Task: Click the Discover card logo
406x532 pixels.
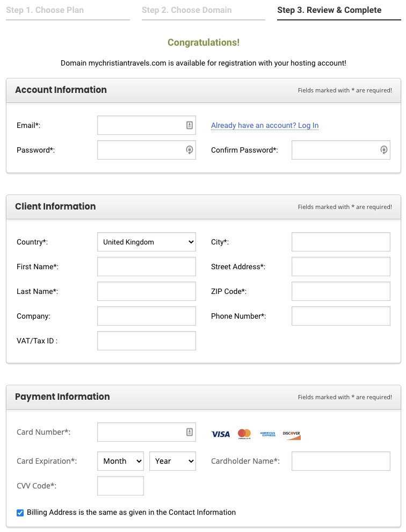Action: [x=292, y=435]
